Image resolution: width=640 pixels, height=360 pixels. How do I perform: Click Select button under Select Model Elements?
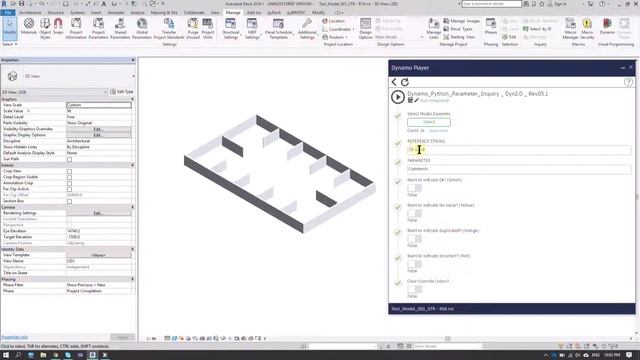(429, 122)
